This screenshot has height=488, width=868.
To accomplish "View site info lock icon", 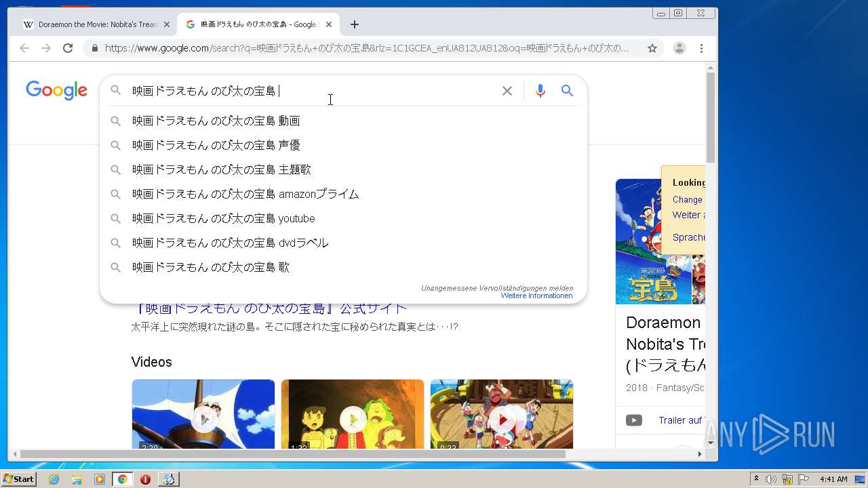I will pyautogui.click(x=95, y=48).
